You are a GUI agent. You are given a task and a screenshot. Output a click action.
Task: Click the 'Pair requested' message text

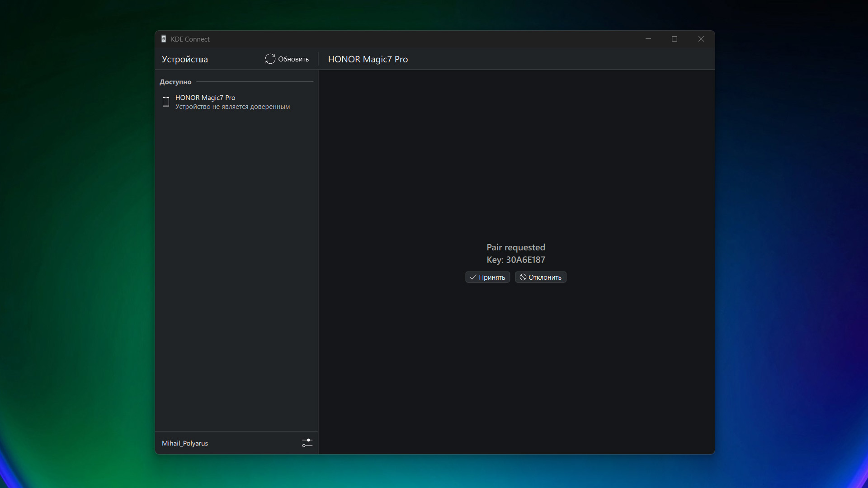tap(515, 247)
